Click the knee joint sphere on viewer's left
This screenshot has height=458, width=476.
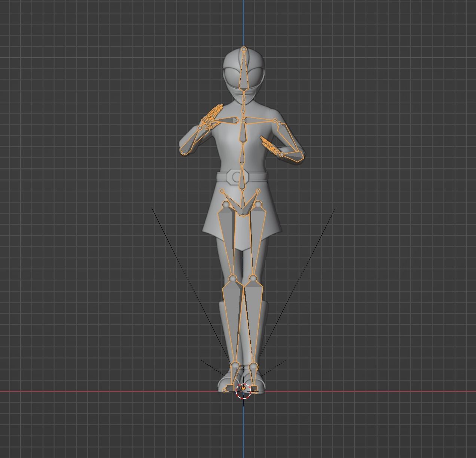click(x=232, y=278)
